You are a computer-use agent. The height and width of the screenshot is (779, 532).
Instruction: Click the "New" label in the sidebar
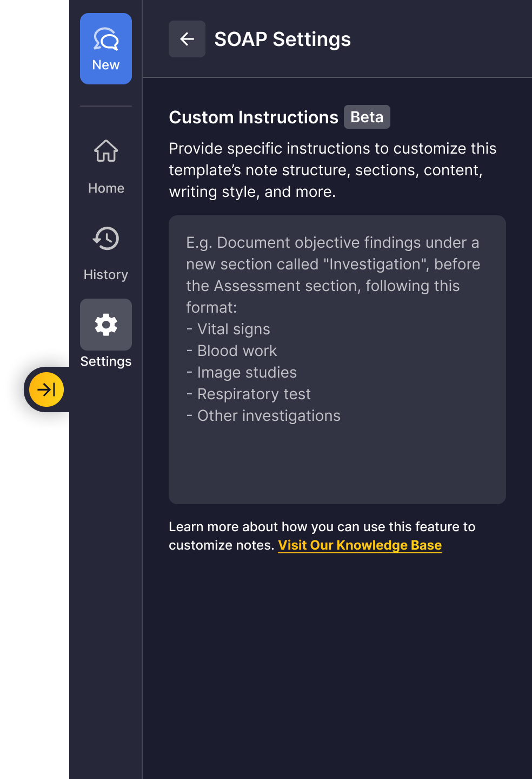[106, 65]
